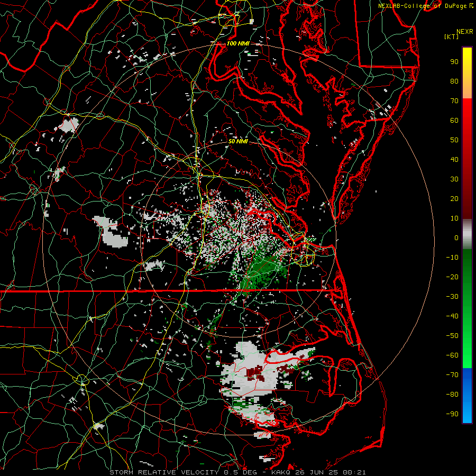
Task: Click the gray zero-velocity band of the scale
Action: [467, 234]
